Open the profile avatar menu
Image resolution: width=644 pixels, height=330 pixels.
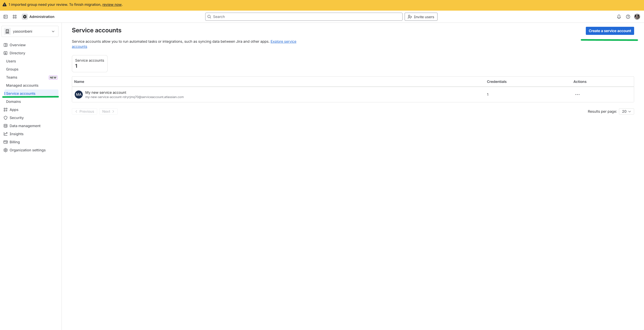pos(637,17)
